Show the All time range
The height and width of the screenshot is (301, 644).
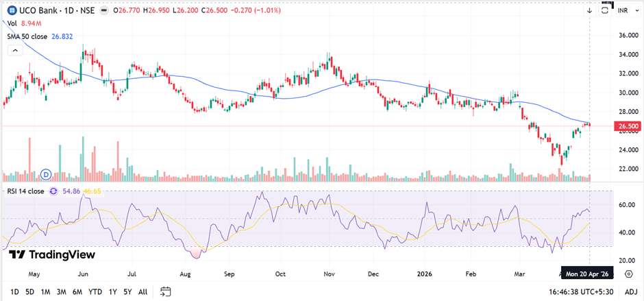pyautogui.click(x=143, y=291)
